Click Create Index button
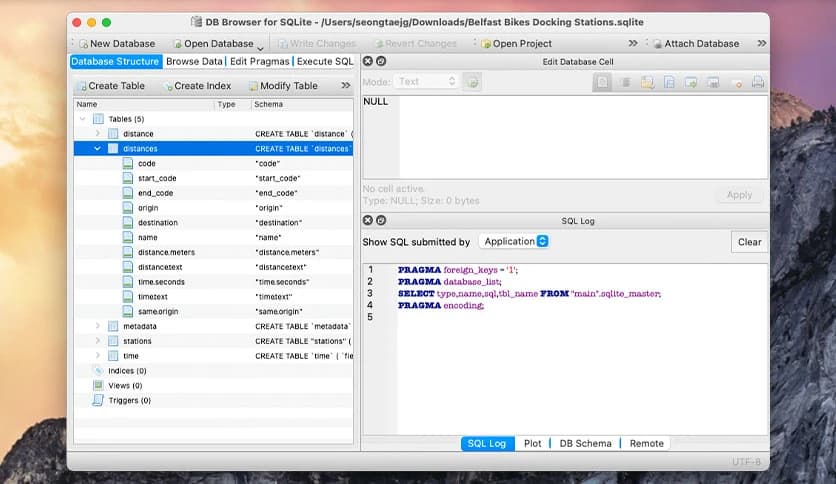This screenshot has height=484, width=836. tap(198, 86)
